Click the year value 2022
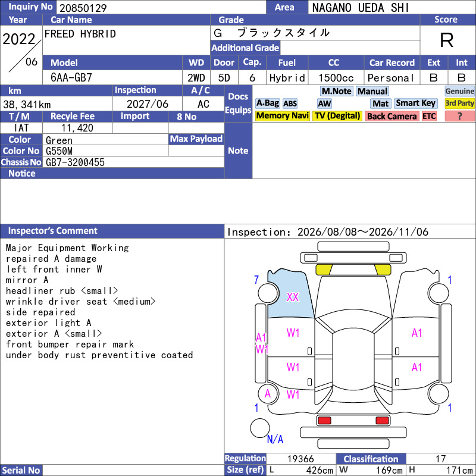 (19, 39)
